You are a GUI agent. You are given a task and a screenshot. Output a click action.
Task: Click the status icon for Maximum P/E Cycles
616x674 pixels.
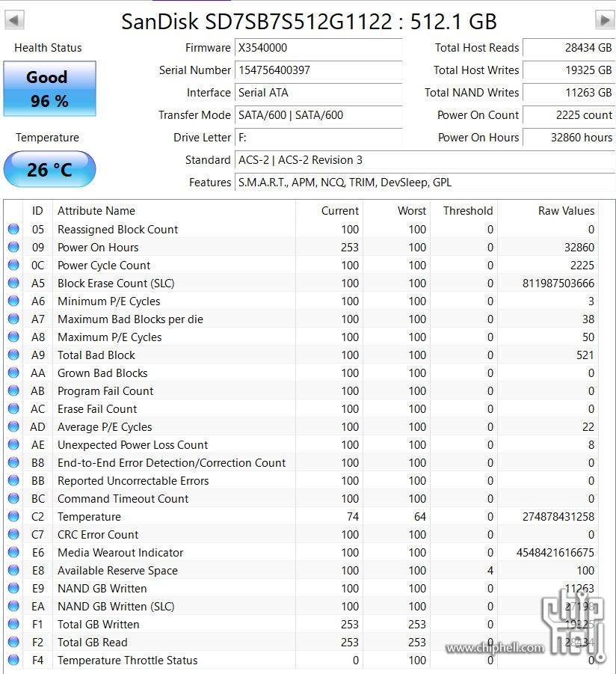(13, 337)
